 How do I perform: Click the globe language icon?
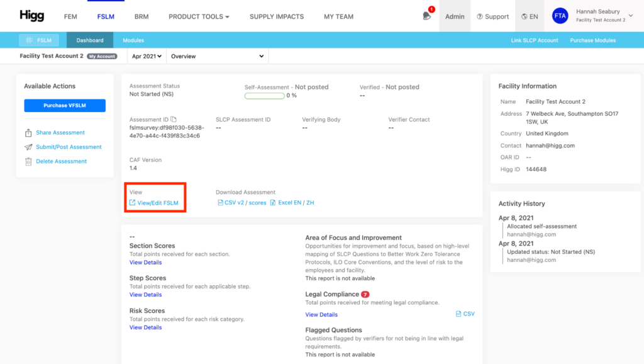pos(525,16)
